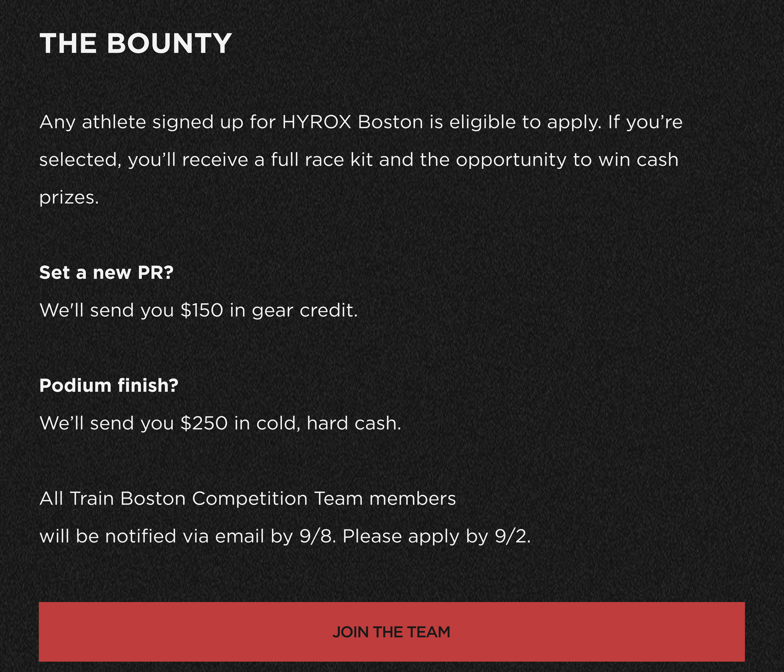Click the 9/8 notification date
Viewport: 784px width, 672px height.
(317, 536)
